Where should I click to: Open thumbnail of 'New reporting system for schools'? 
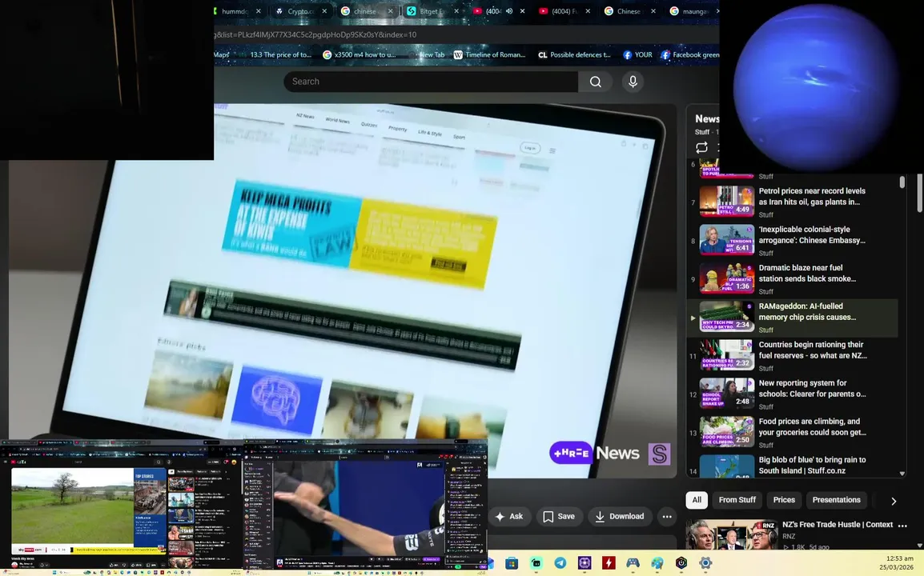click(726, 394)
